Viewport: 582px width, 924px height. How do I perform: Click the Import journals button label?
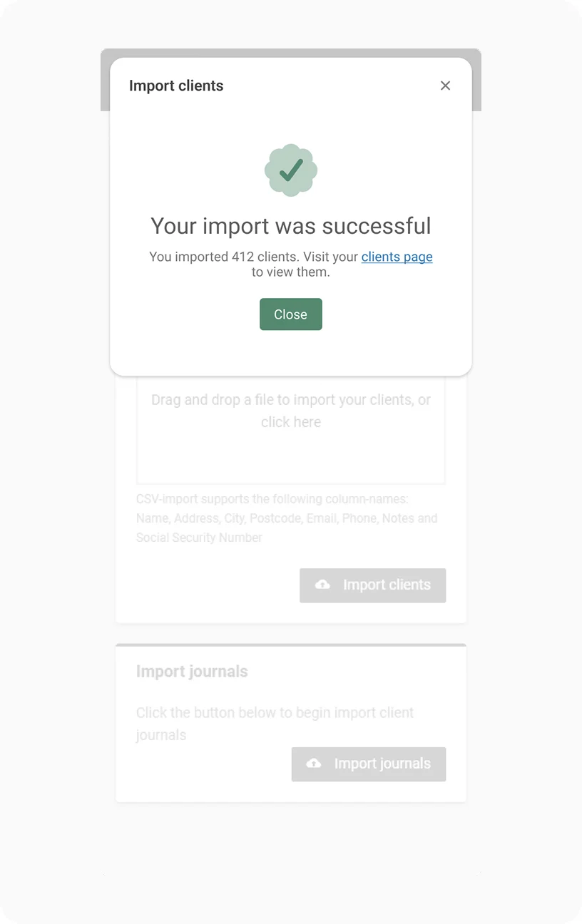click(x=382, y=764)
